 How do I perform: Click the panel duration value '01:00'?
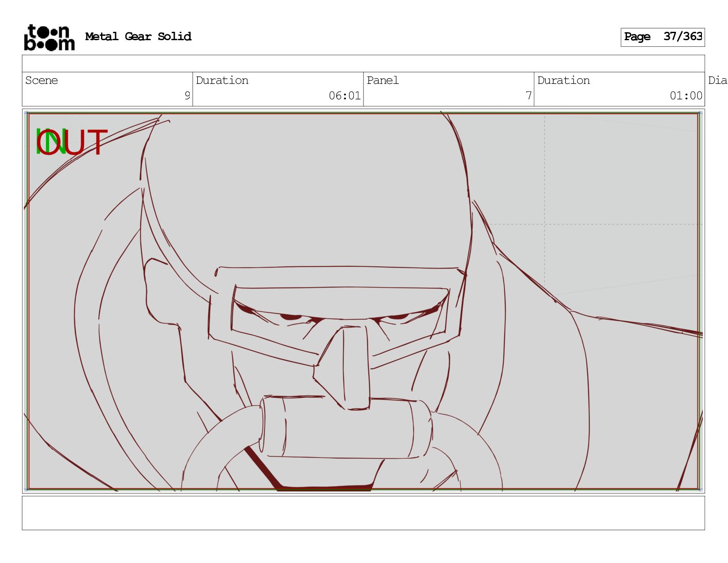[x=686, y=95]
